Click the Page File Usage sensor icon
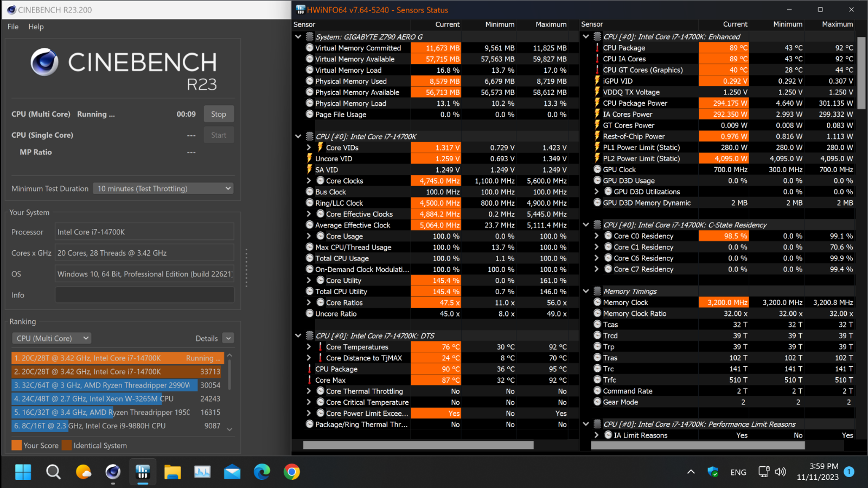Image resolution: width=868 pixels, height=488 pixels. click(310, 114)
